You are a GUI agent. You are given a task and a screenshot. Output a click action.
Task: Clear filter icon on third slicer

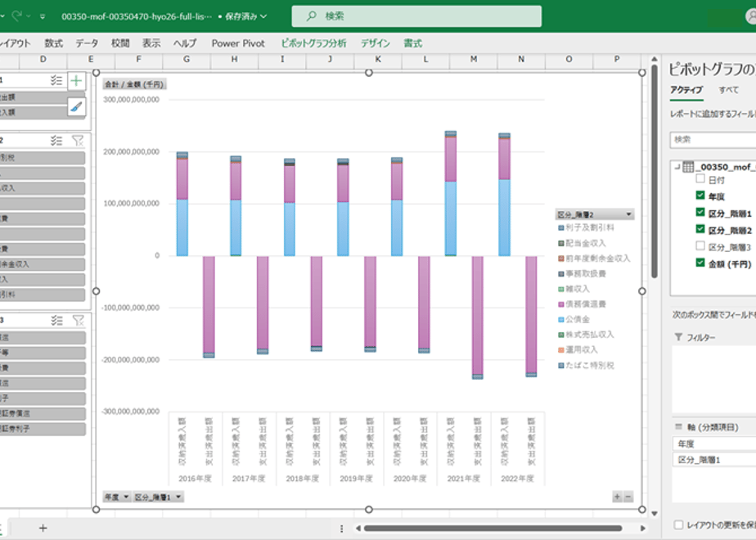(78, 320)
